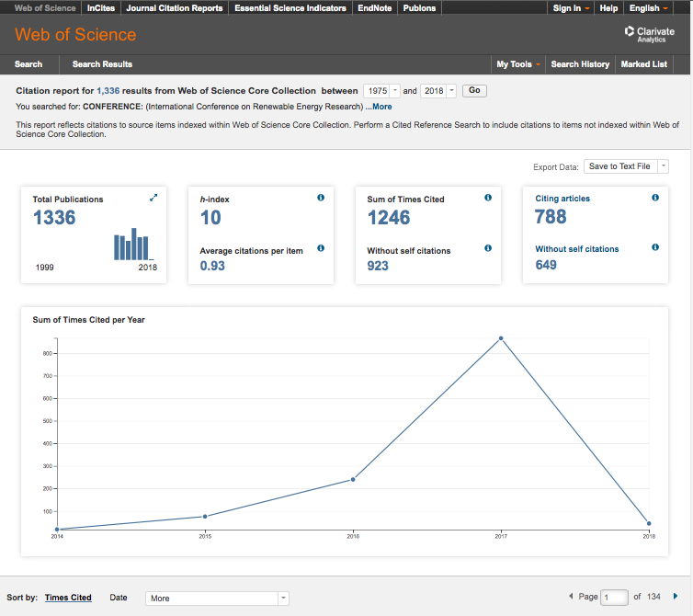Open the sort by More dropdown
The height and width of the screenshot is (616, 693).
click(x=217, y=599)
